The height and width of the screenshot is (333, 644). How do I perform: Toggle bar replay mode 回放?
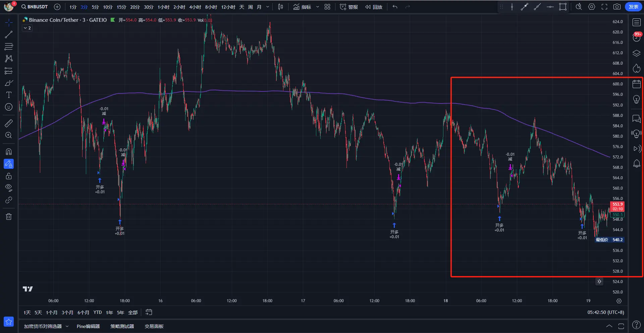pyautogui.click(x=374, y=7)
